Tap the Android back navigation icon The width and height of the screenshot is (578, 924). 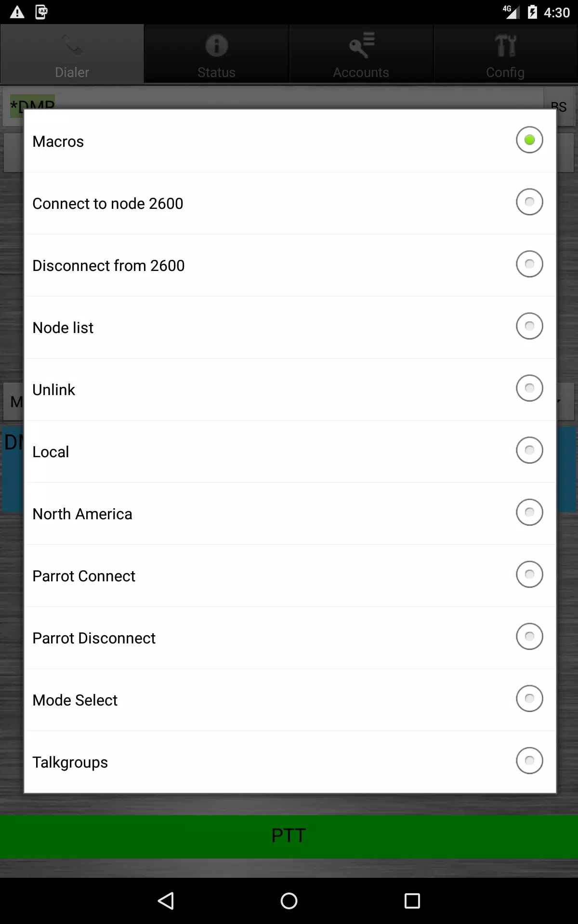[x=166, y=900]
